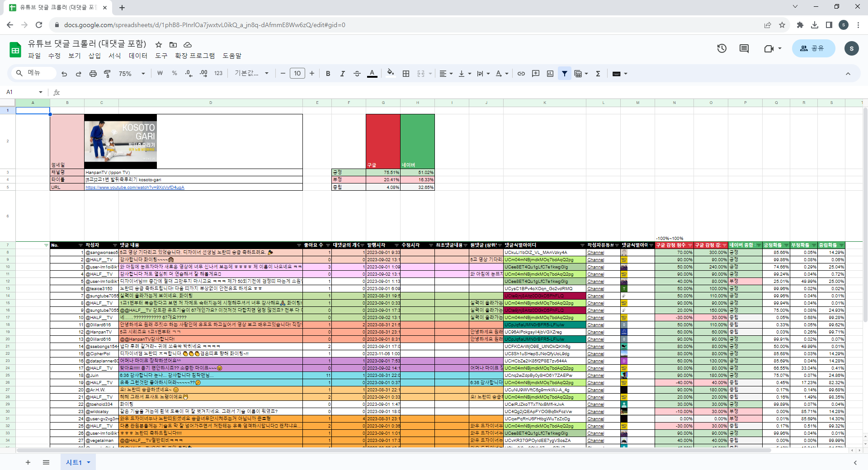
Task: Open the 데이터 menu
Action: [138, 56]
